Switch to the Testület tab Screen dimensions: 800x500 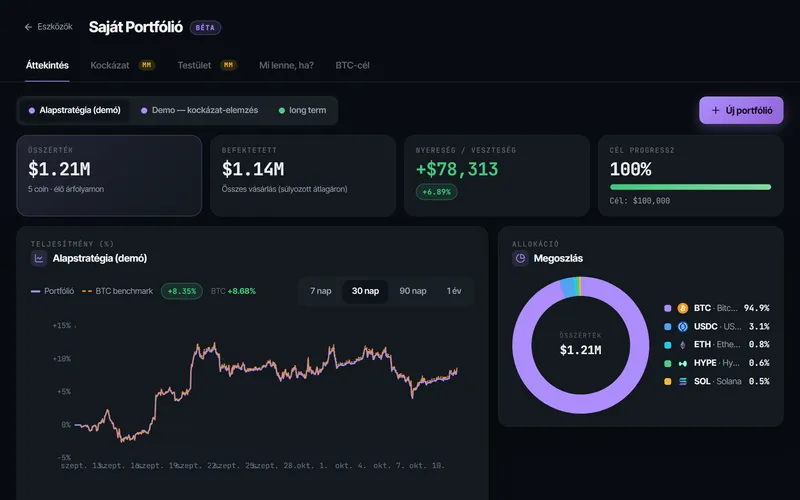pyautogui.click(x=194, y=65)
